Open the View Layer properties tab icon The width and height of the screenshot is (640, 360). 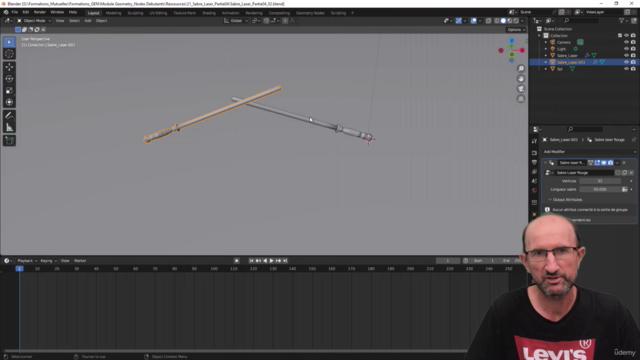[534, 172]
